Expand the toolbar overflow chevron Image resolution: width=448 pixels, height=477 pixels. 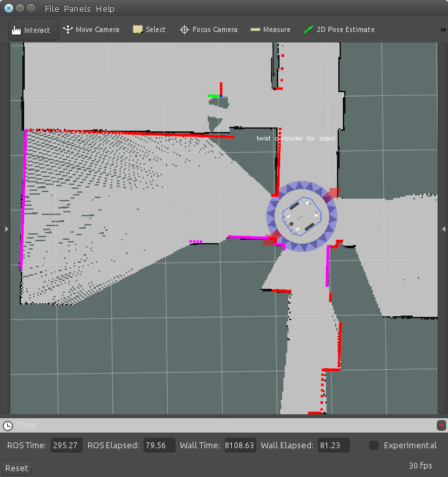[x=443, y=29]
